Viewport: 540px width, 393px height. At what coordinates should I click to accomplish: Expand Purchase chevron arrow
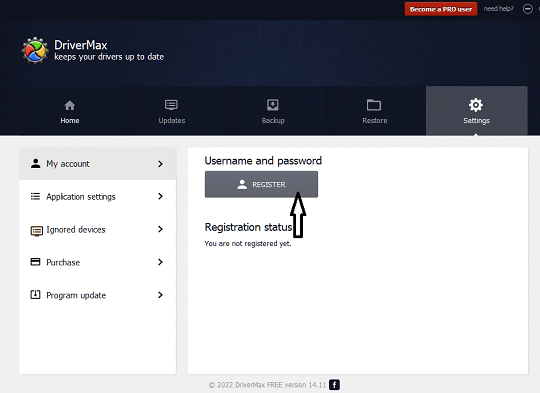[x=160, y=262]
